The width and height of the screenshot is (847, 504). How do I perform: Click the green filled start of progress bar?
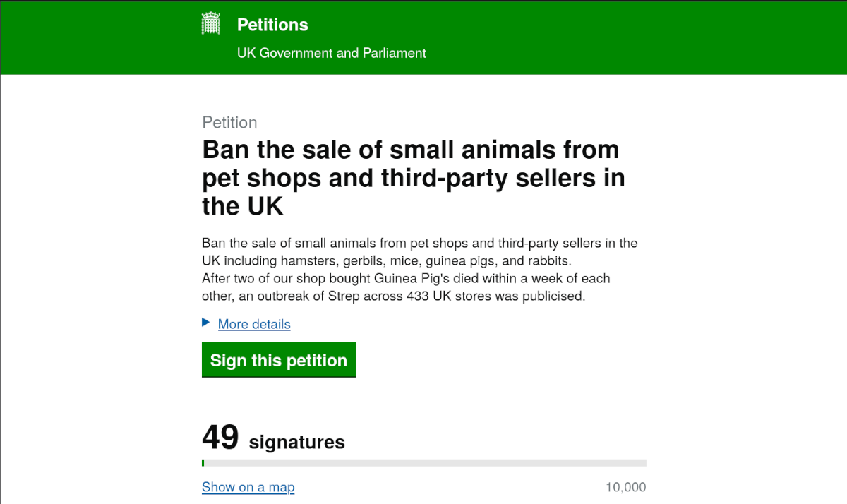203,463
